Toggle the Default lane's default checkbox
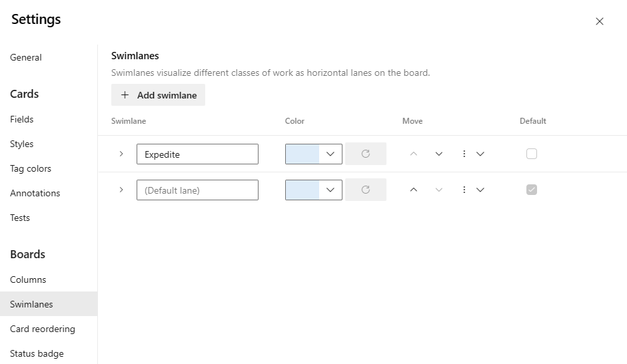The width and height of the screenshot is (627, 364). click(x=531, y=190)
